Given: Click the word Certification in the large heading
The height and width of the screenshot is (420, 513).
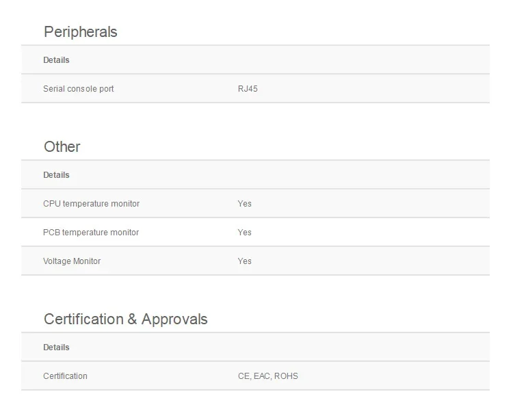Looking at the screenshot, I should point(83,319).
